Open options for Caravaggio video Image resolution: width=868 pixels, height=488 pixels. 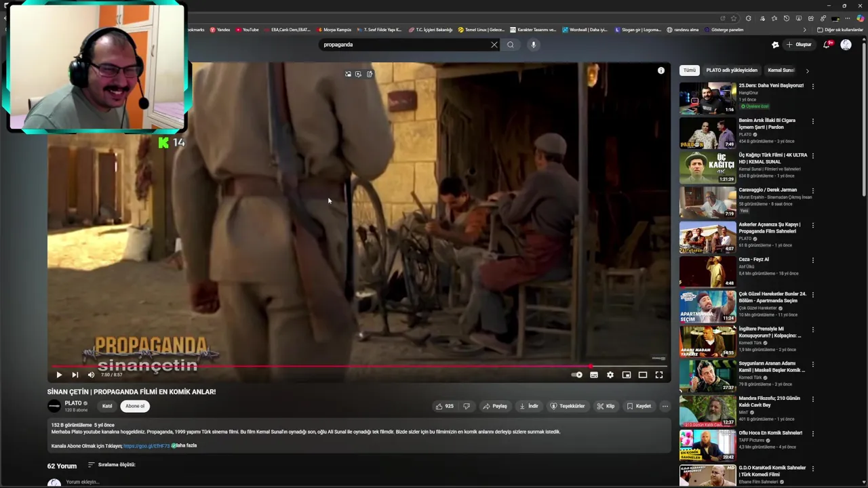(812, 190)
